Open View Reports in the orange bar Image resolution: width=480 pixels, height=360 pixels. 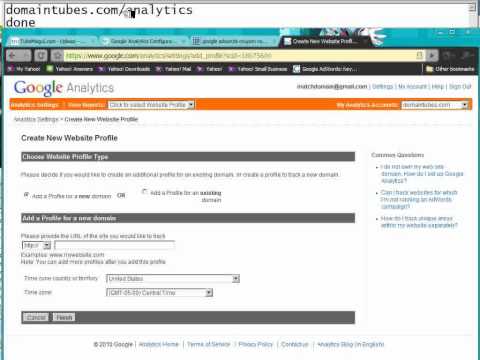pos(86,105)
